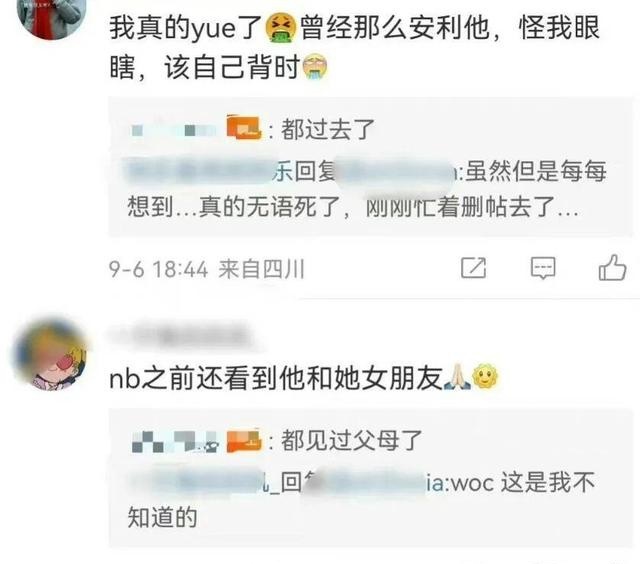The image size is (640, 564).
Task: Tap the blurred username before "都过去了"
Action: pos(175,130)
